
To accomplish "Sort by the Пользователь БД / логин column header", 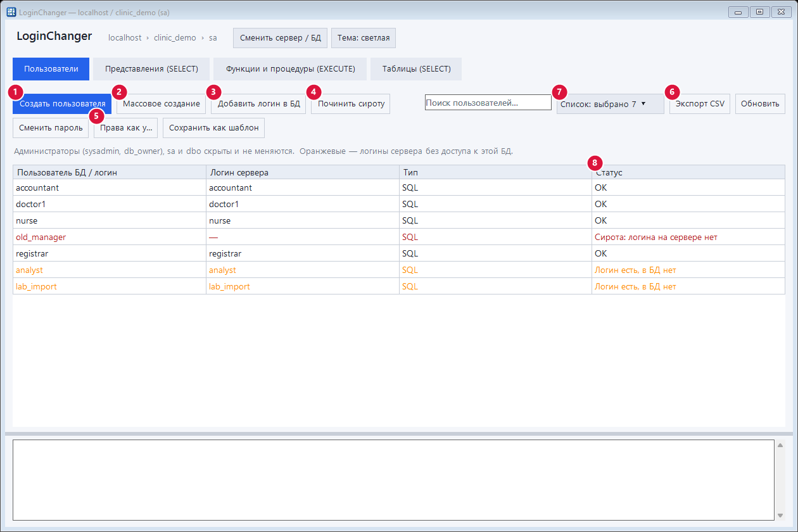I will [x=110, y=172].
